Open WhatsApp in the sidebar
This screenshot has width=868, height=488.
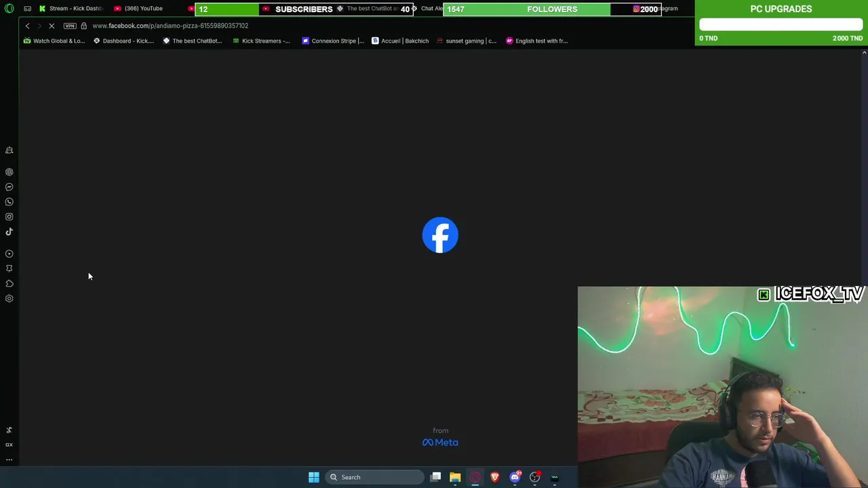[x=9, y=202]
